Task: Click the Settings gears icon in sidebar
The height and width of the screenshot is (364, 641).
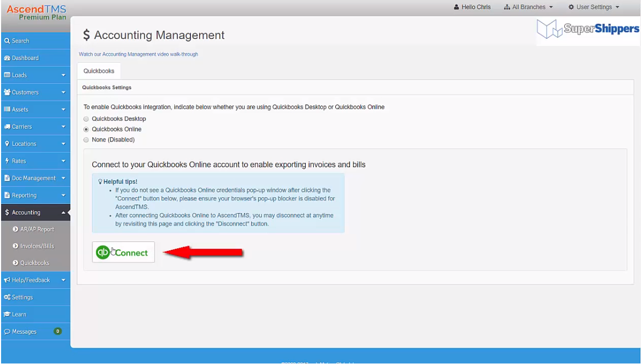Action: [7, 297]
